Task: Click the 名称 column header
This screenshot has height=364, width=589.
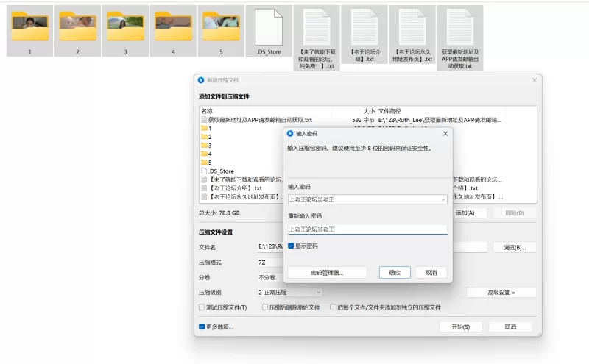Action: point(207,111)
